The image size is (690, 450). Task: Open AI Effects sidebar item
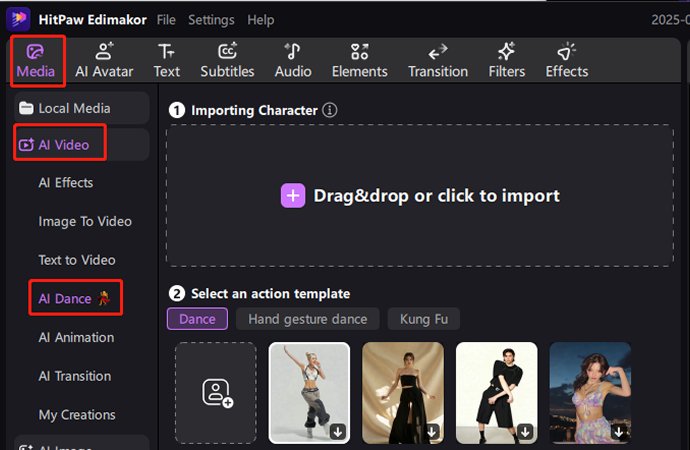(x=66, y=183)
